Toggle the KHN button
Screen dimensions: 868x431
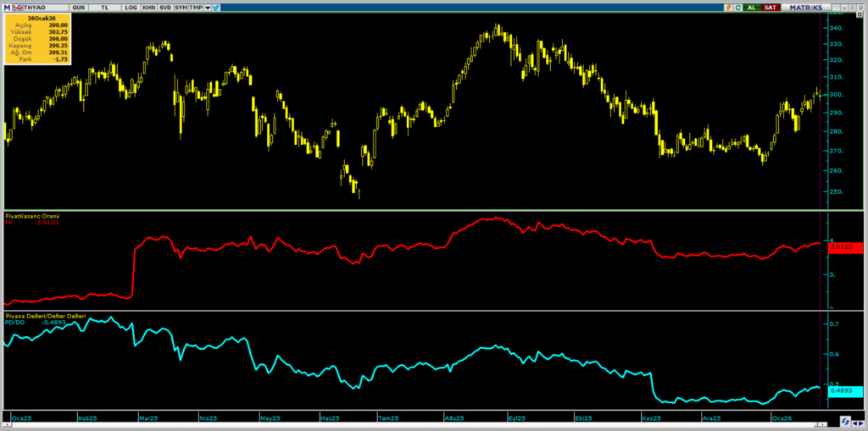point(149,8)
